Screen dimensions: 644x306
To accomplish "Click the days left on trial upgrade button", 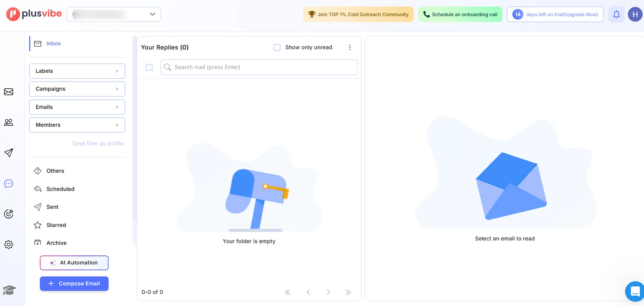I will click(555, 14).
